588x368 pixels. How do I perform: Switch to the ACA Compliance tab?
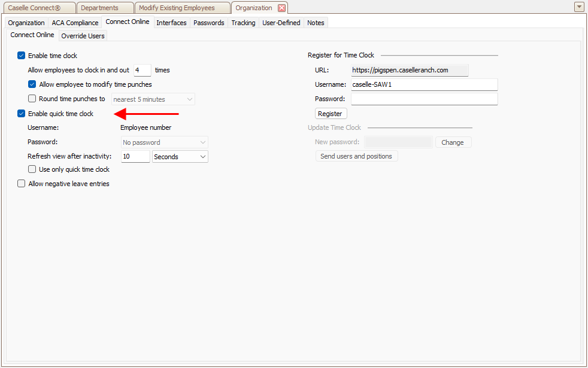point(75,23)
